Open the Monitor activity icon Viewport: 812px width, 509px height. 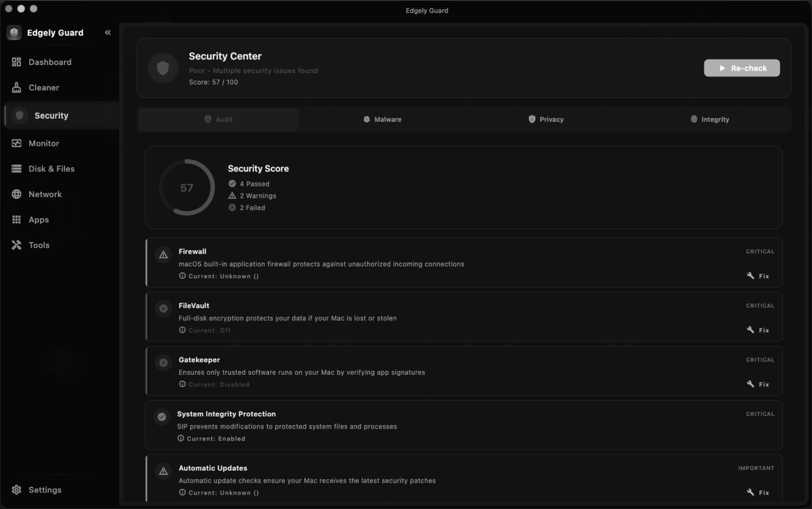[x=16, y=143]
